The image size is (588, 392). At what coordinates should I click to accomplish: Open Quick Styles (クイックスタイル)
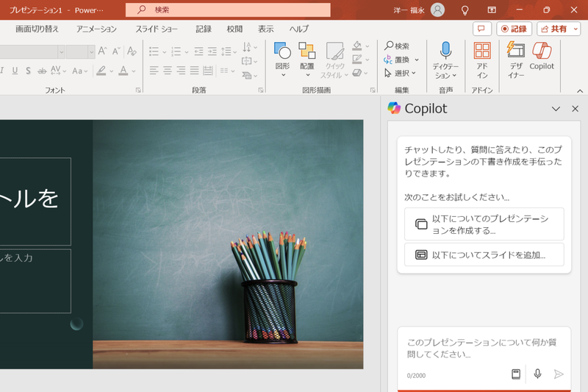(334, 60)
